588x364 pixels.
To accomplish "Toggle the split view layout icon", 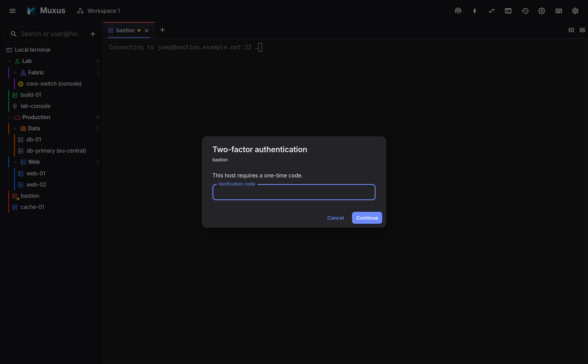I will tap(571, 30).
